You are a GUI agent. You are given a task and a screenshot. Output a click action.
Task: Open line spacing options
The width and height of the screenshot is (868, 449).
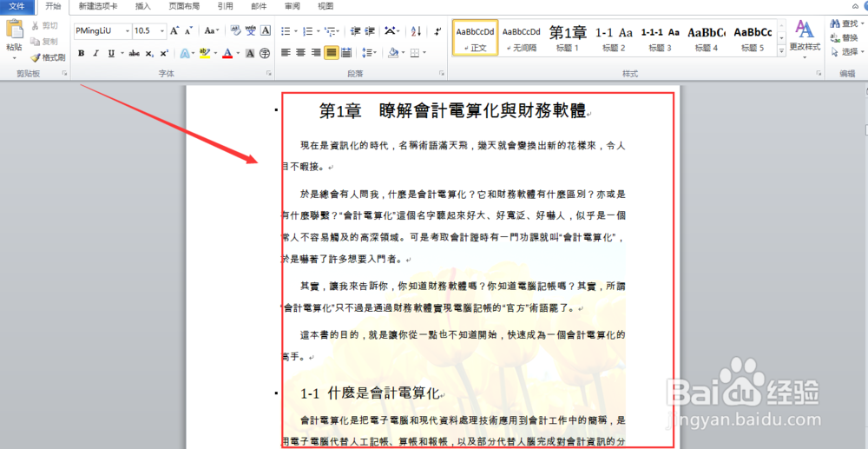pos(366,53)
